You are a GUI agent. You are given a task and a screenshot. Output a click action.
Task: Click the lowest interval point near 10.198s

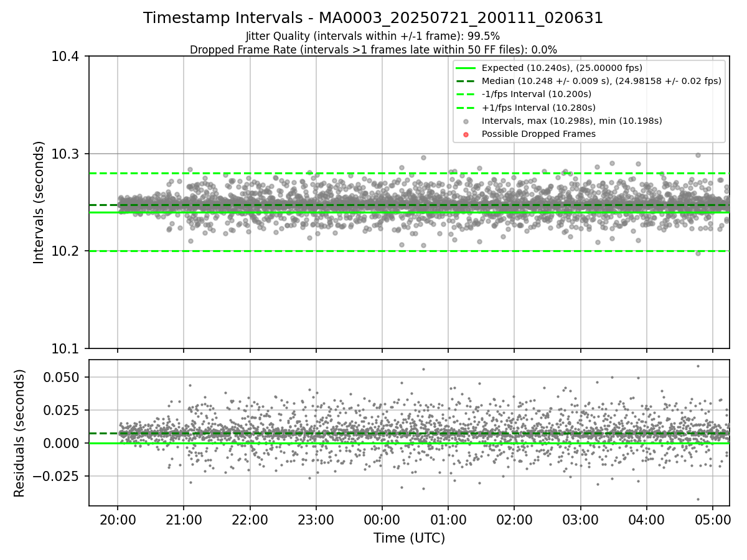click(698, 253)
